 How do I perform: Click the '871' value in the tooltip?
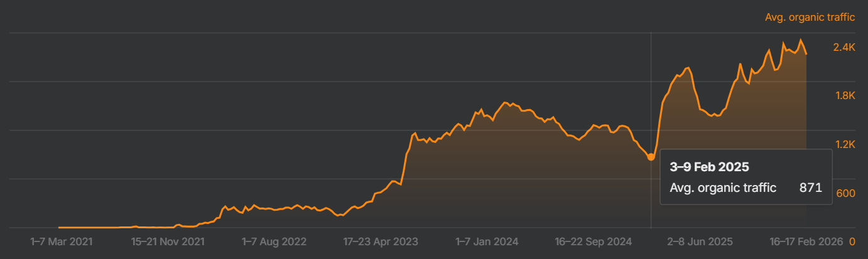point(811,188)
